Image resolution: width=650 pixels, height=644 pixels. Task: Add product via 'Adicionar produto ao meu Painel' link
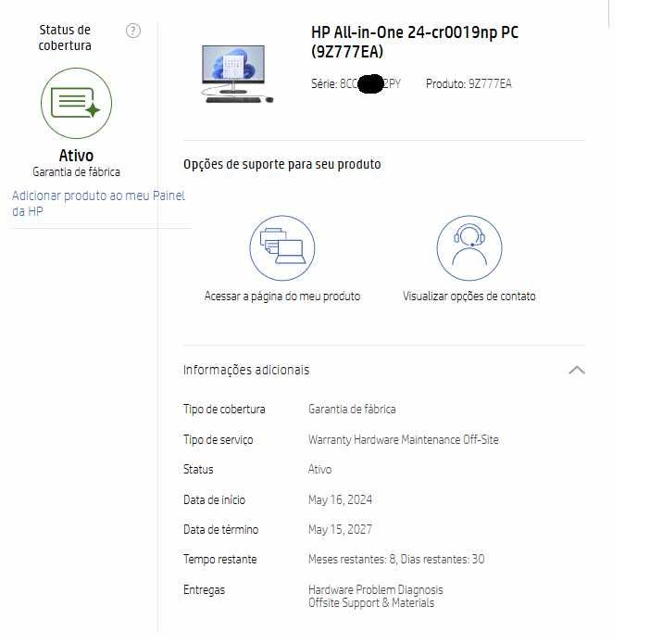click(x=98, y=203)
